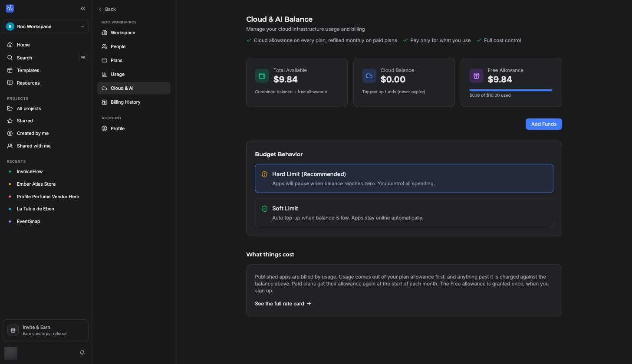Click the Cloud & AI Balance heading
632x364 pixels.
279,19
